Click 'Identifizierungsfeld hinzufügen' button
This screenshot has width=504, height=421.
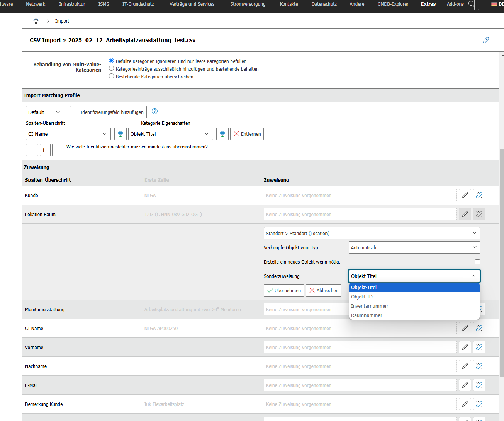[108, 112]
